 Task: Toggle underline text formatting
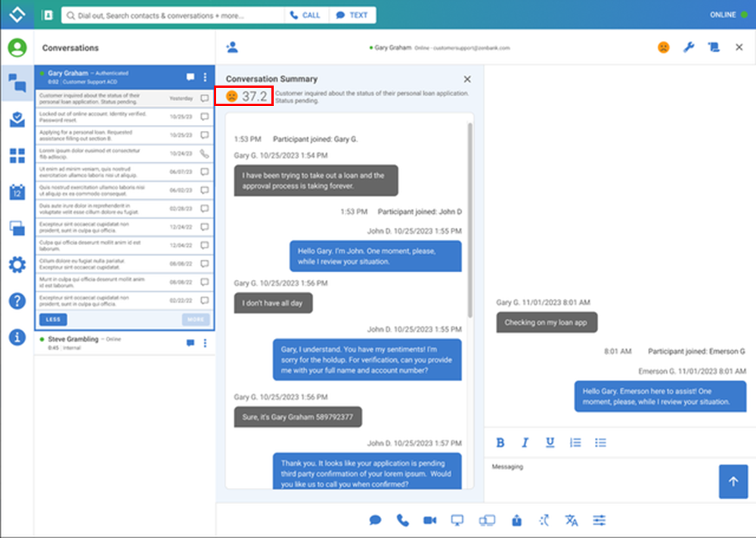pos(550,443)
